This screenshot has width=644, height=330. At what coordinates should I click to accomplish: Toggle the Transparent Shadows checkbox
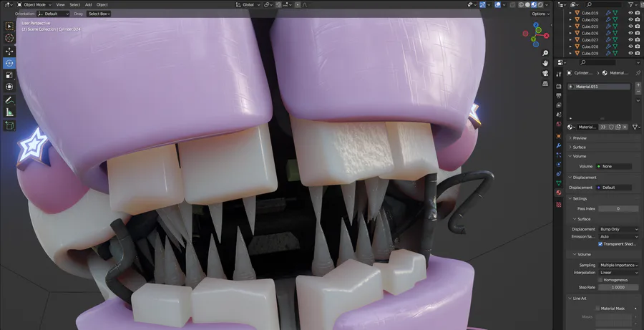point(600,244)
